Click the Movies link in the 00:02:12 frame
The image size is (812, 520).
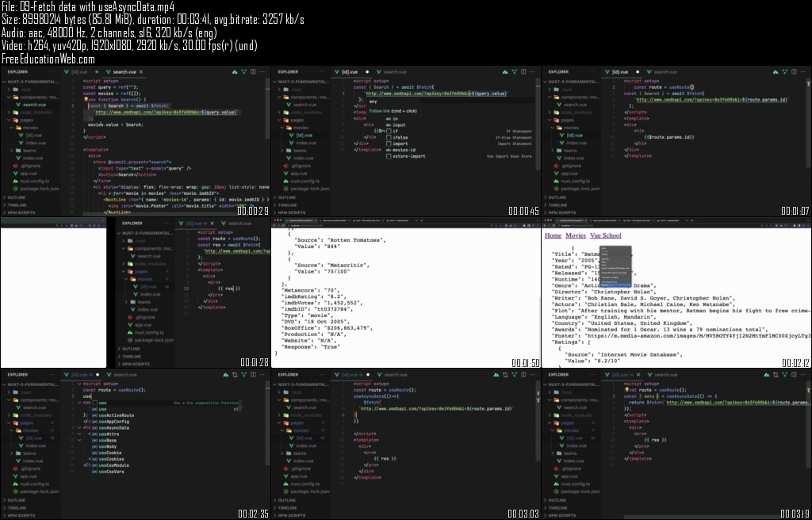click(x=576, y=235)
